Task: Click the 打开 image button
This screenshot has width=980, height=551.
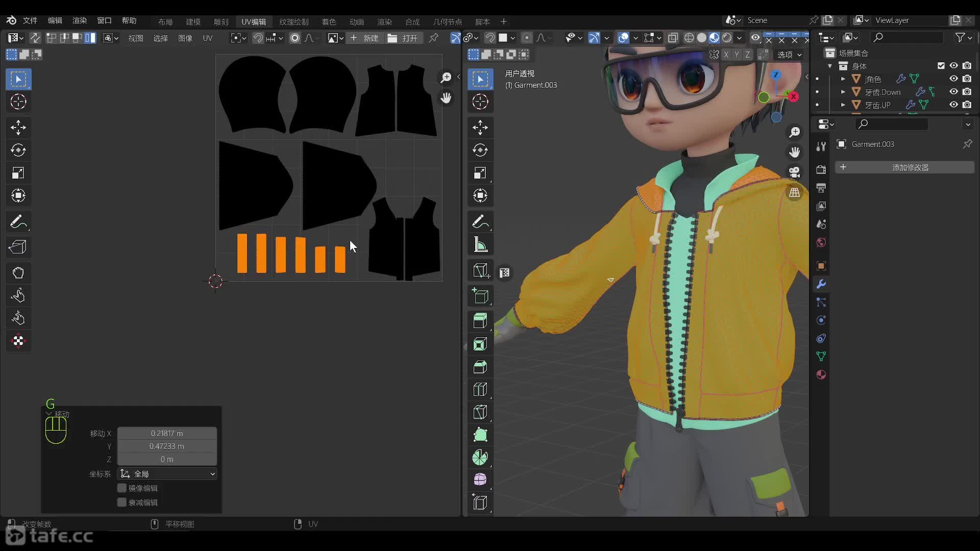Action: coord(403,38)
